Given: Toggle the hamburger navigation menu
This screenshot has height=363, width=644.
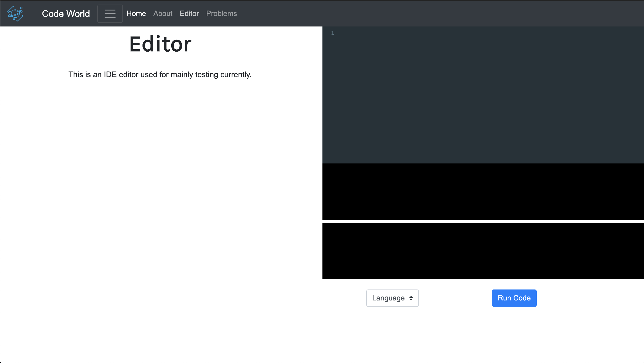Looking at the screenshot, I should (x=110, y=13).
